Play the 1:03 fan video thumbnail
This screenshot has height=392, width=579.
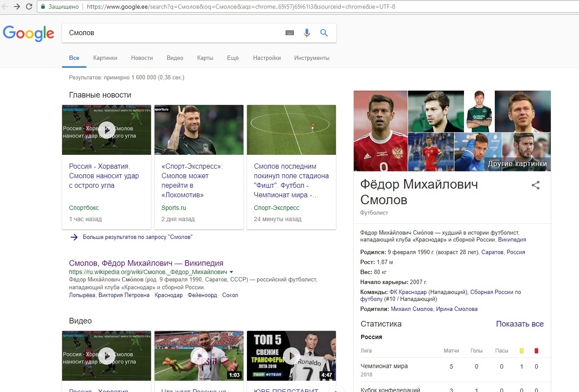[x=199, y=356]
